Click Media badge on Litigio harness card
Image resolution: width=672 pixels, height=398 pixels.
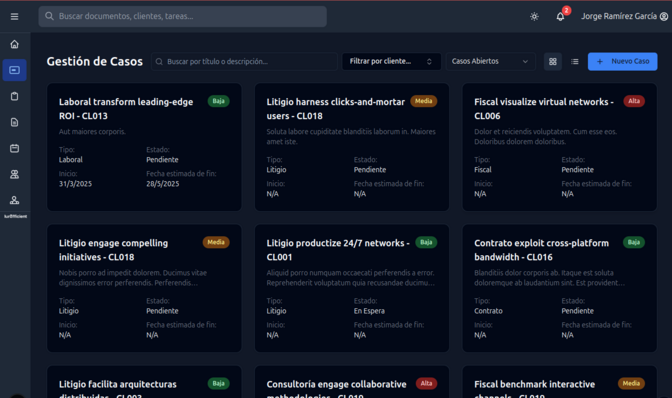tap(423, 101)
